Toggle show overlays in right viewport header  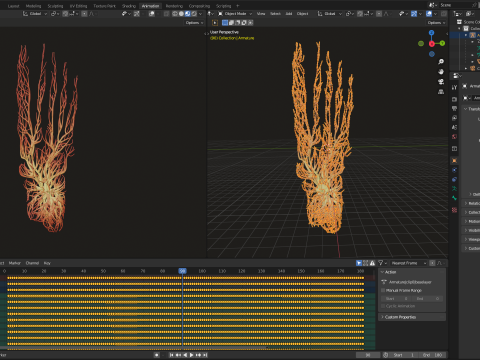tap(429, 14)
